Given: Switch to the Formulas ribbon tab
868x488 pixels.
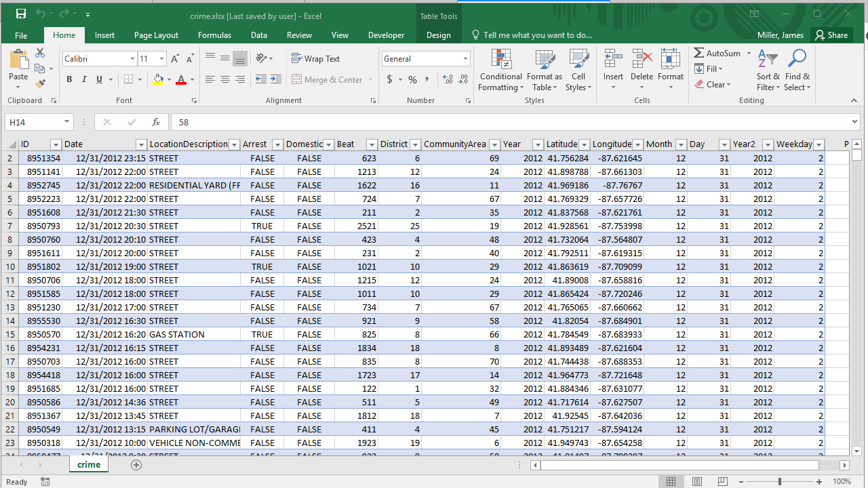Looking at the screenshot, I should click(x=214, y=35).
